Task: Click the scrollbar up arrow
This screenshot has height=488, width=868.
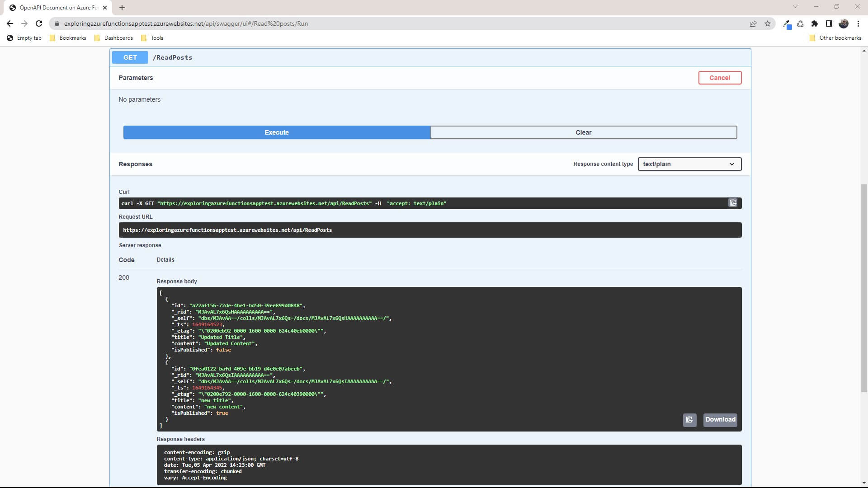Action: (864, 51)
